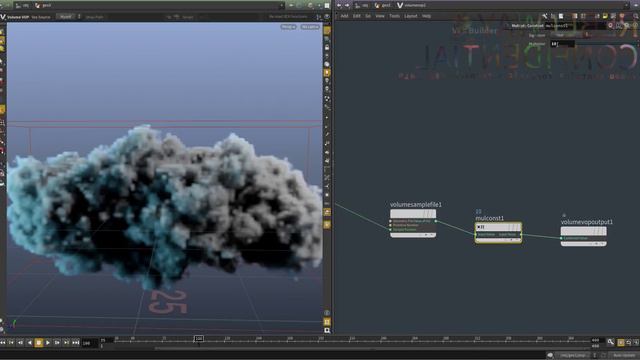Open the Edit menu in network editor
Image resolution: width=640 pixels, height=360 pixels.
click(x=357, y=16)
